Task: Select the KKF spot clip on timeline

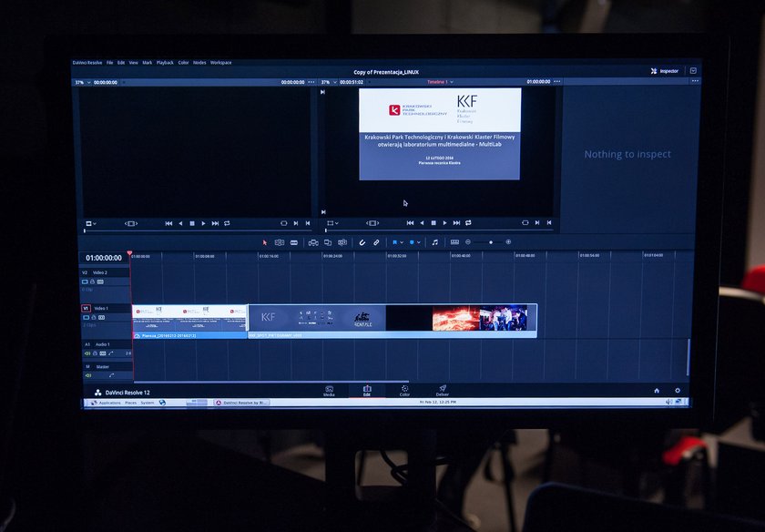Action: (x=393, y=321)
